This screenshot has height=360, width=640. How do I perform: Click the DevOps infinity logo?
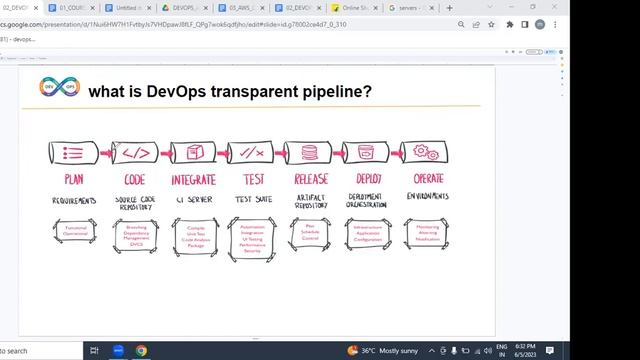[60, 87]
